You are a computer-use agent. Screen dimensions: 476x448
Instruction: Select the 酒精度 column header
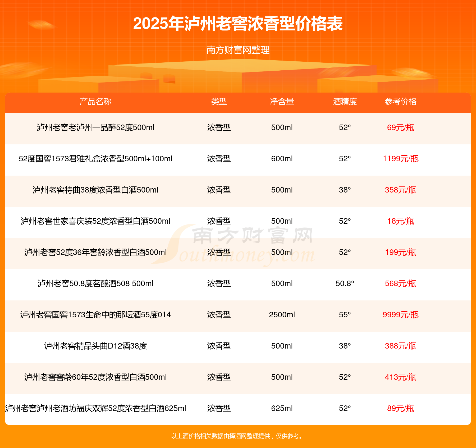pyautogui.click(x=345, y=102)
